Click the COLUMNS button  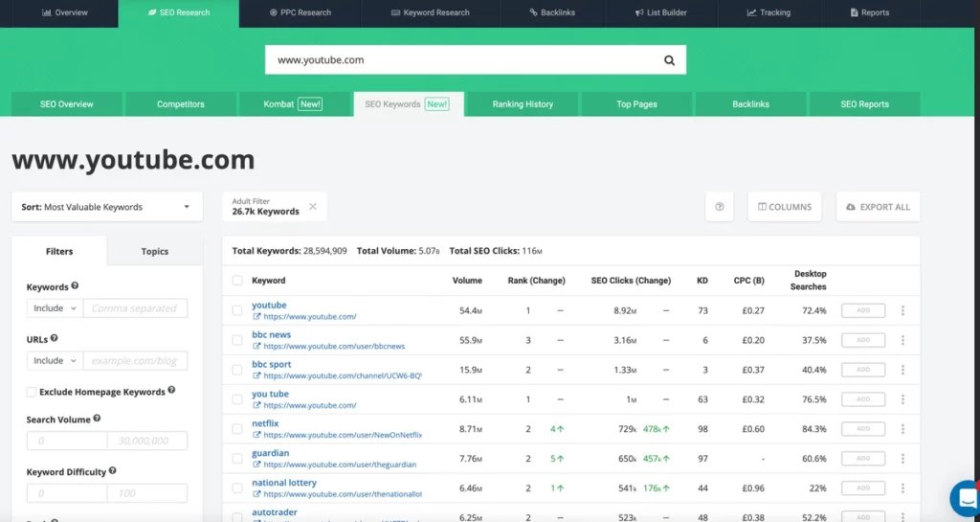[785, 207]
